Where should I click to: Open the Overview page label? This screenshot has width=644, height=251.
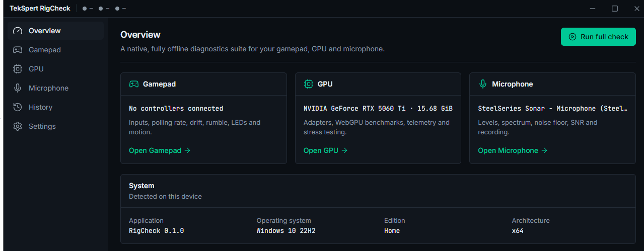click(x=44, y=31)
